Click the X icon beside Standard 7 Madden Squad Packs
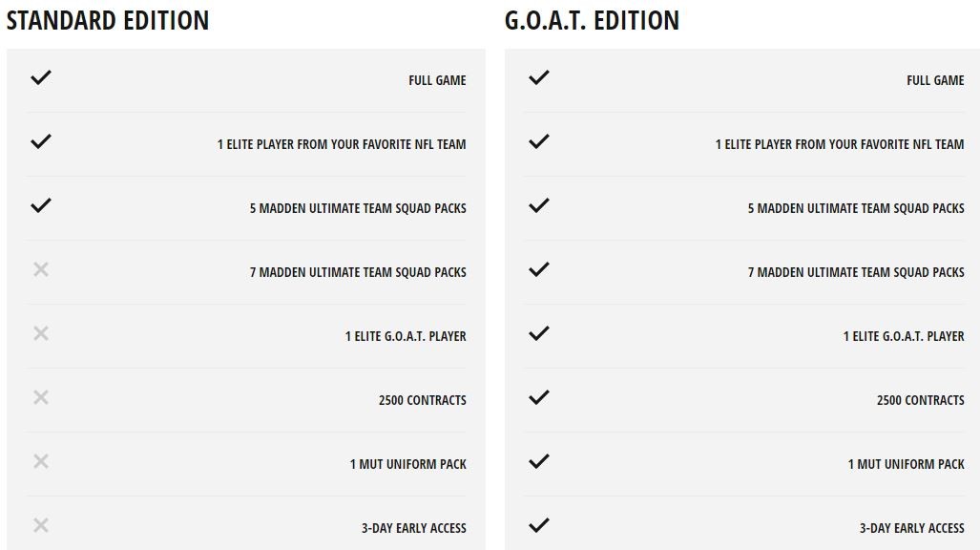Image resolution: width=980 pixels, height=550 pixels. pyautogui.click(x=41, y=269)
